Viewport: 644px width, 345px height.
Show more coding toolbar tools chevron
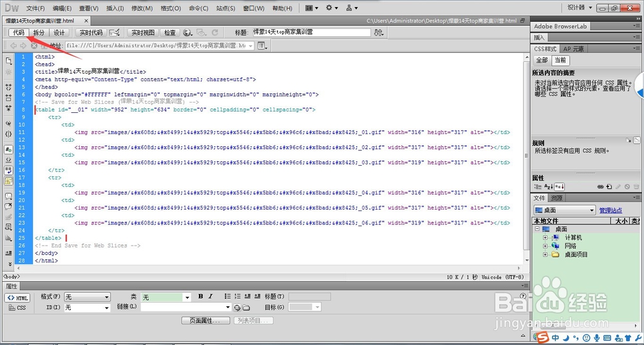[10, 264]
